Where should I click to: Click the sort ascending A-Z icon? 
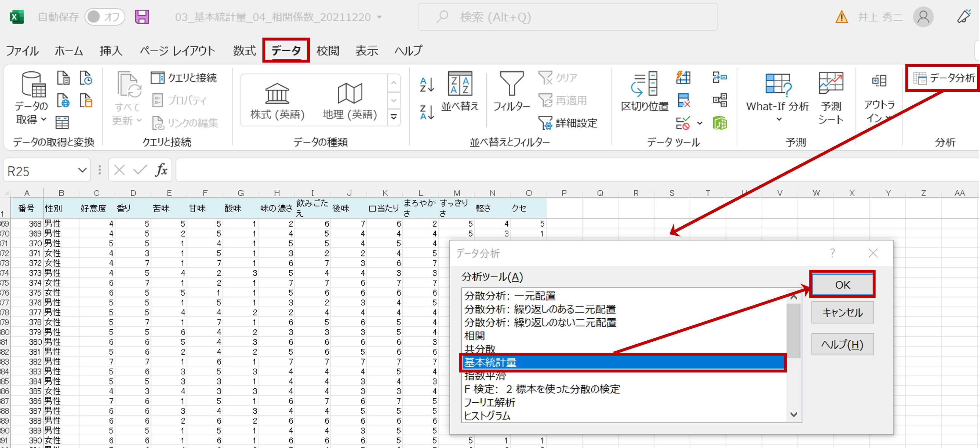[x=427, y=84]
